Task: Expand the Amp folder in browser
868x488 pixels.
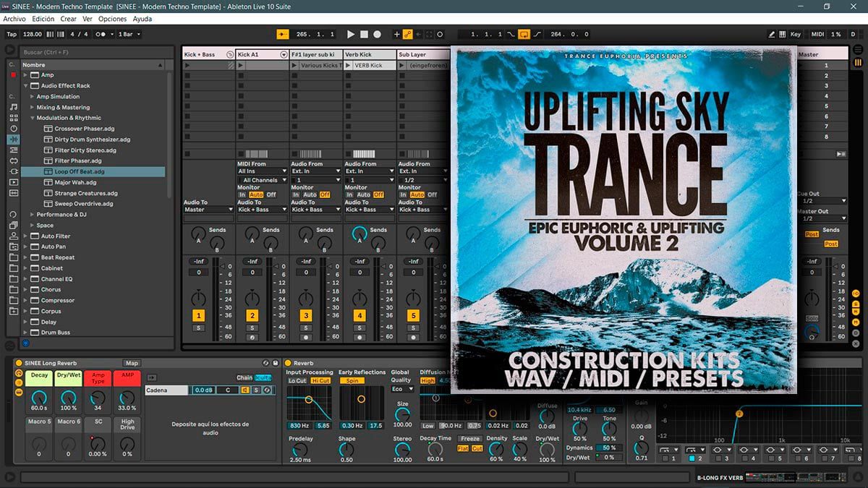Action: (25, 75)
